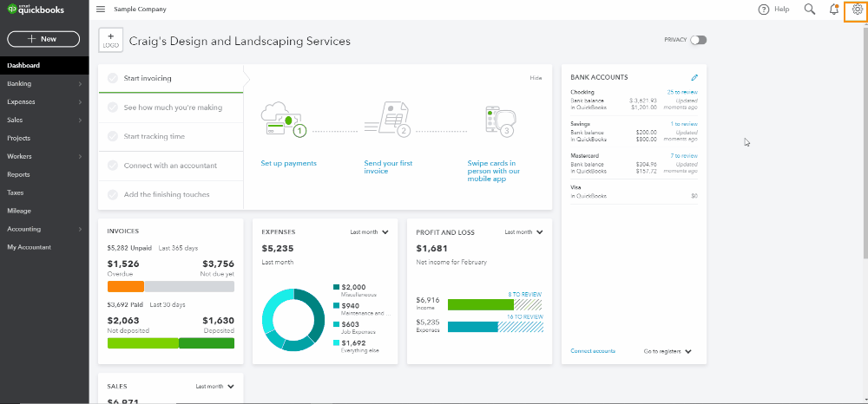
Task: Click the $1,692 Everything else legend entry
Action: click(356, 346)
